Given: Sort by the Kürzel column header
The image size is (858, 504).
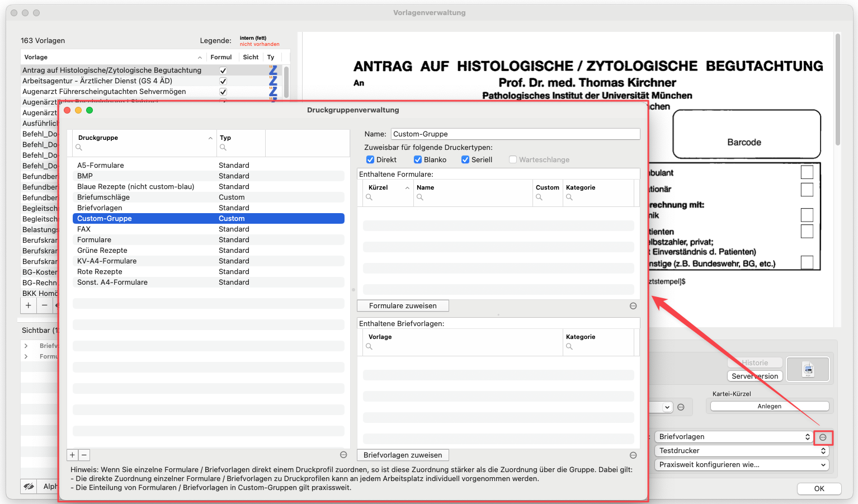Looking at the screenshot, I should 388,188.
